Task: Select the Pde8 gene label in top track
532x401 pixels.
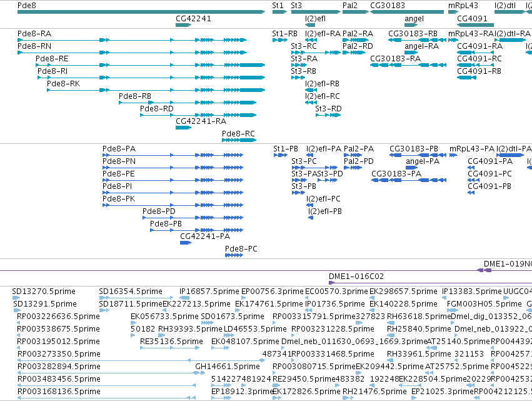Action: click(x=26, y=6)
